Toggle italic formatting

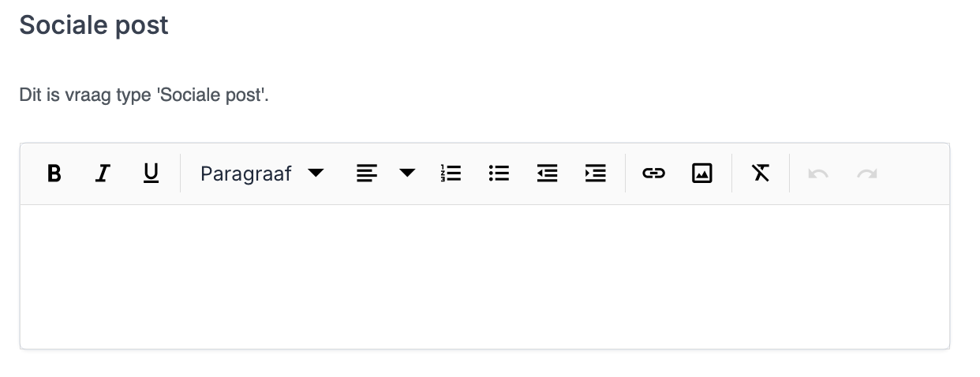(x=102, y=174)
